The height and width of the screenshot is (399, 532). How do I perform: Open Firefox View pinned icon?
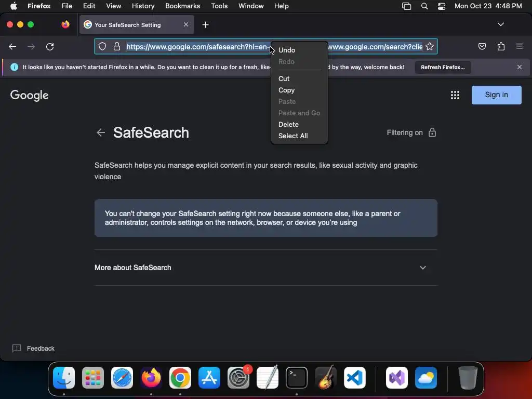click(65, 24)
